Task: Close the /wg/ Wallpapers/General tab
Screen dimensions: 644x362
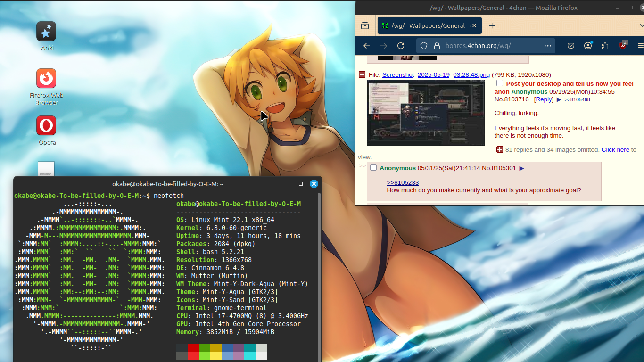Action: 474,26
